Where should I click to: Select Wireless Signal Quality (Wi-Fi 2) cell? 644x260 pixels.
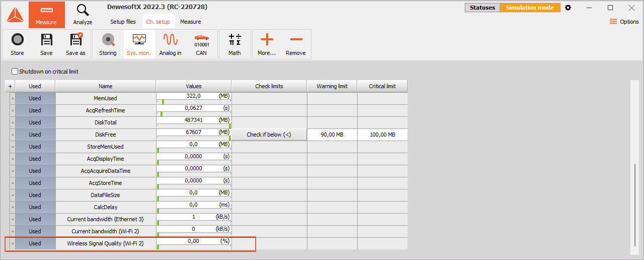coord(106,243)
